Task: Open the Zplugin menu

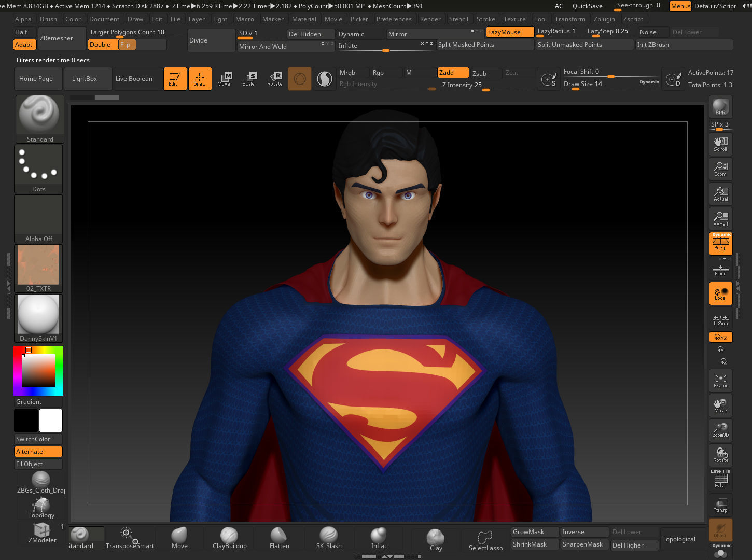Action: click(x=604, y=19)
